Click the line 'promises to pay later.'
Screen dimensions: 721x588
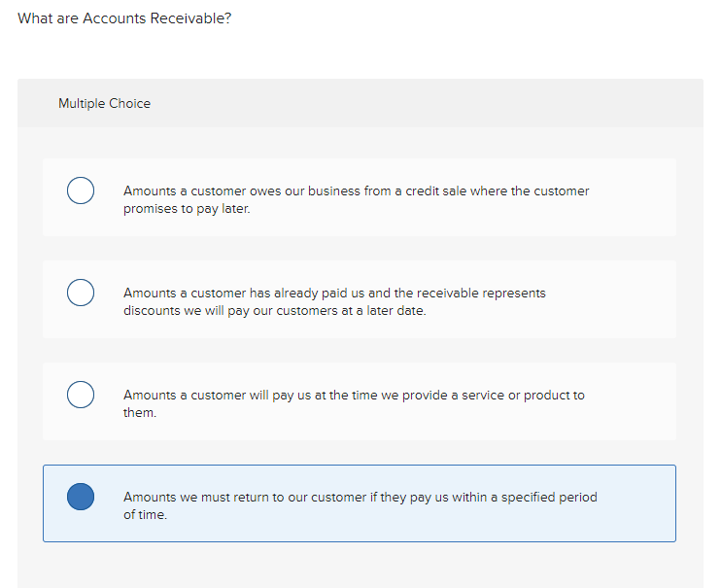point(187,209)
